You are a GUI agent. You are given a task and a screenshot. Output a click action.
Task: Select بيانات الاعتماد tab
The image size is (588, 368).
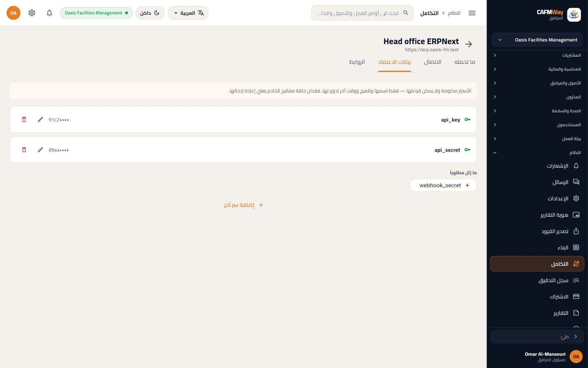394,62
